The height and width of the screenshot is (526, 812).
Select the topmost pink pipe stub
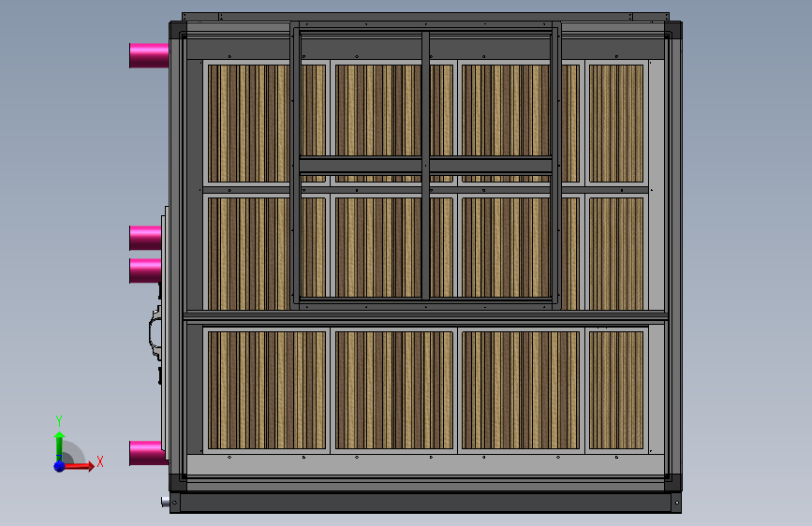(149, 55)
